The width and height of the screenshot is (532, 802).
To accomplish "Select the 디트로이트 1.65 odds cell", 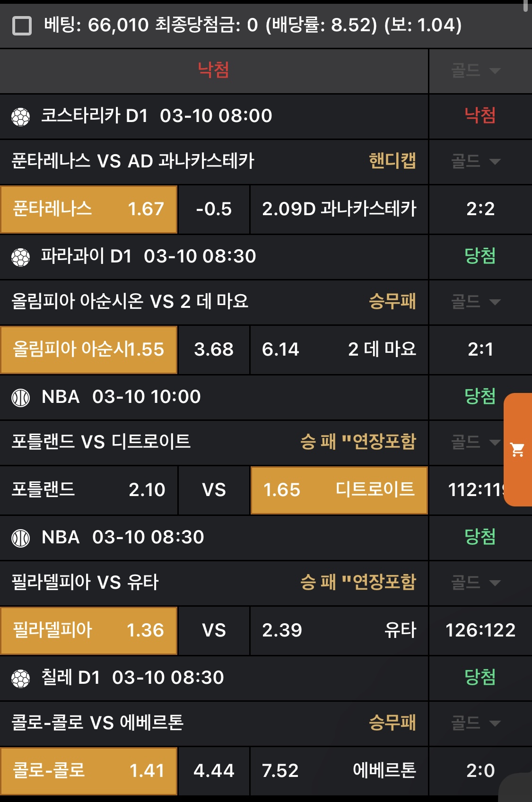I will [339, 490].
